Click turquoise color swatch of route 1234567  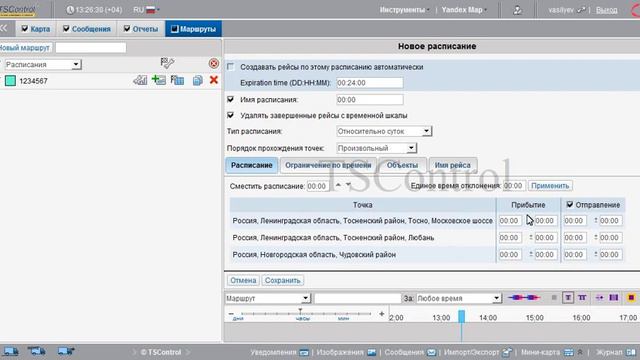(x=10, y=81)
